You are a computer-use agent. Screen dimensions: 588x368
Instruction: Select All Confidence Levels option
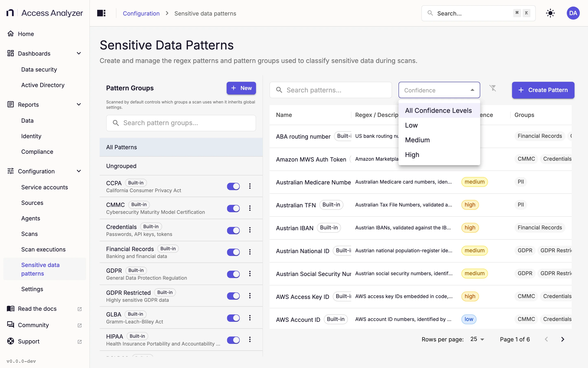[439, 110]
